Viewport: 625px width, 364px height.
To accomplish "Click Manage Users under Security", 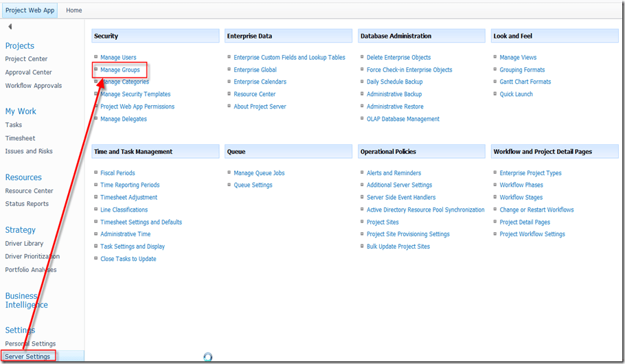I will 118,58.
